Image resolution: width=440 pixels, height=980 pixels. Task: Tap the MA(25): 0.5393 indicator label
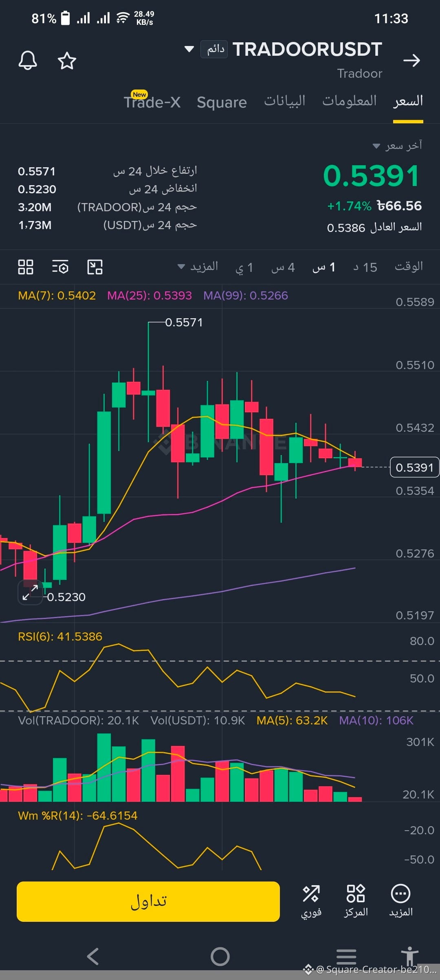pyautogui.click(x=150, y=295)
